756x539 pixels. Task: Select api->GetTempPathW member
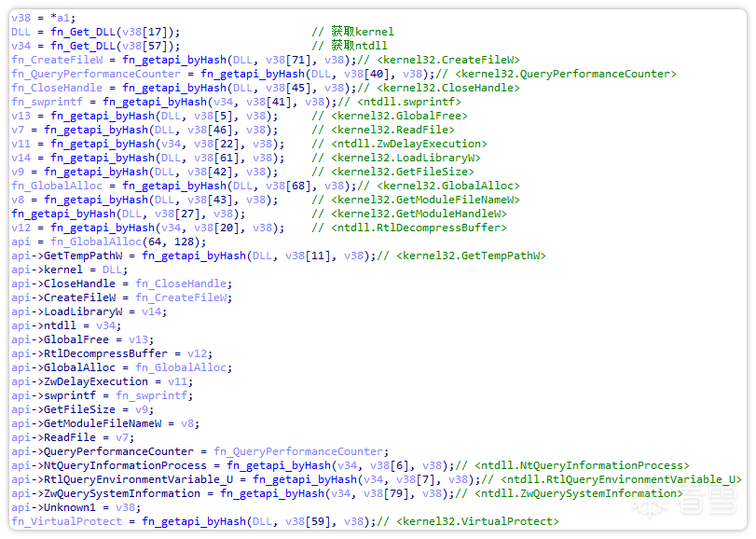[x=66, y=256]
